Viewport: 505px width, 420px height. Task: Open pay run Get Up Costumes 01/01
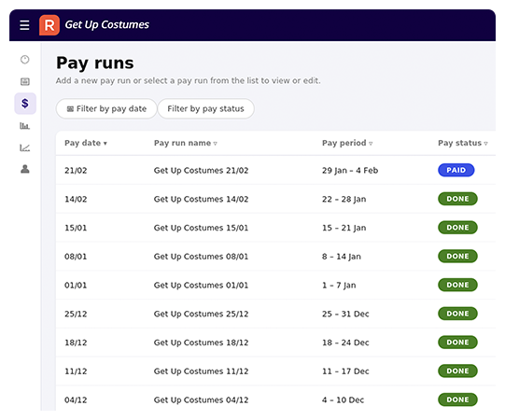201,285
